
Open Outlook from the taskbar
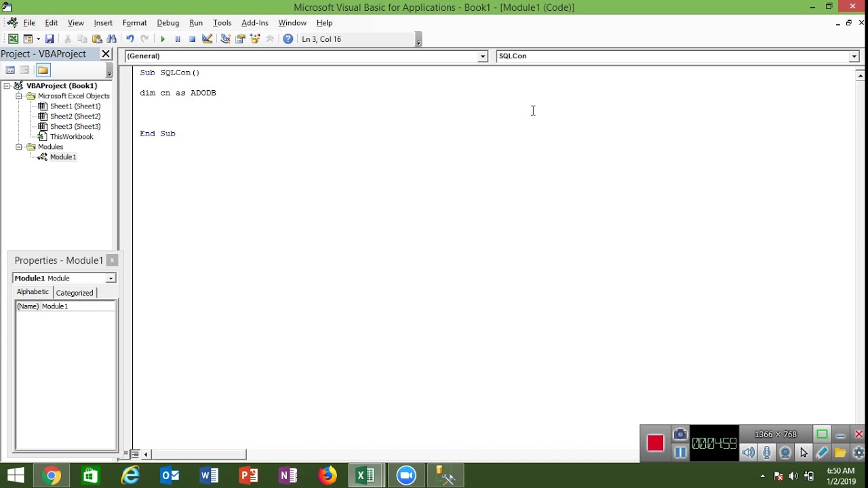170,476
